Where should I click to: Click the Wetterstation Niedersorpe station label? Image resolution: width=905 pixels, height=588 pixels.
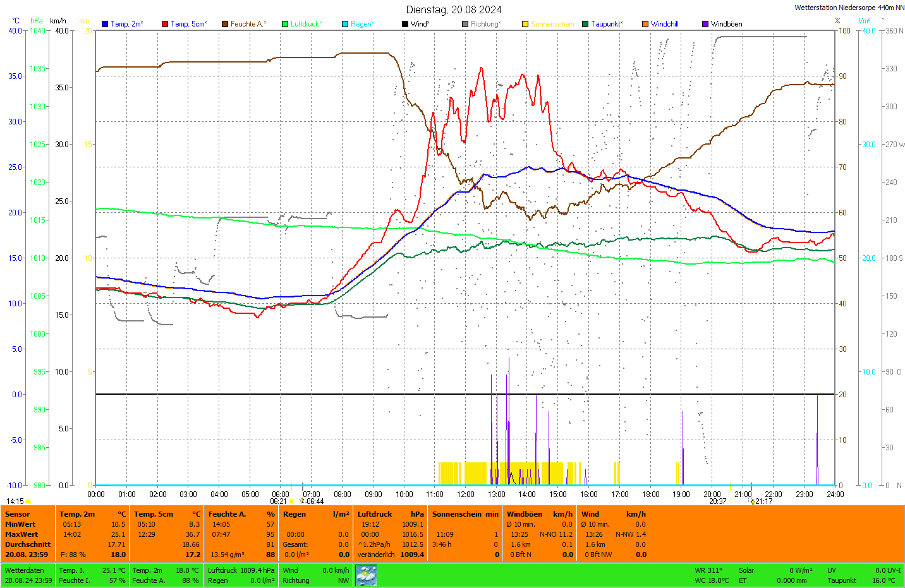(849, 8)
